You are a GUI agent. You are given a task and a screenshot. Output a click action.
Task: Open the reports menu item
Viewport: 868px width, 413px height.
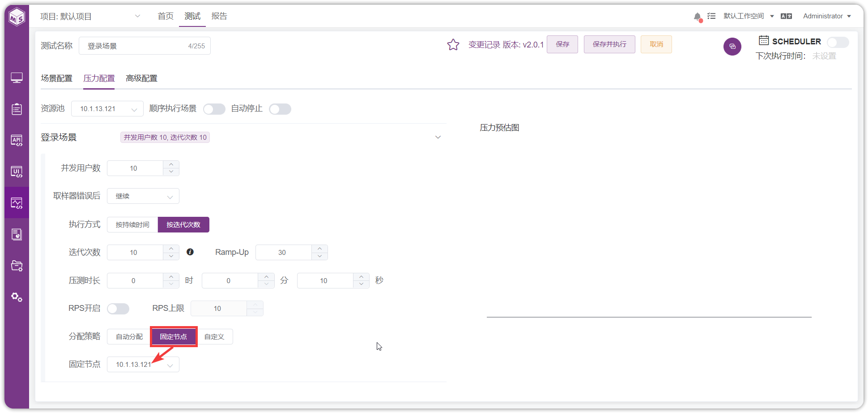coord(219,16)
